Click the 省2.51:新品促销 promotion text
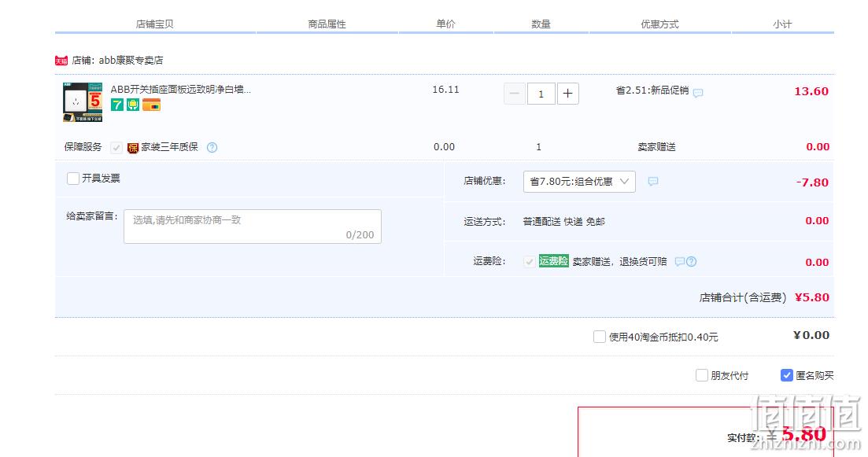This screenshot has width=868, height=457. tap(652, 90)
